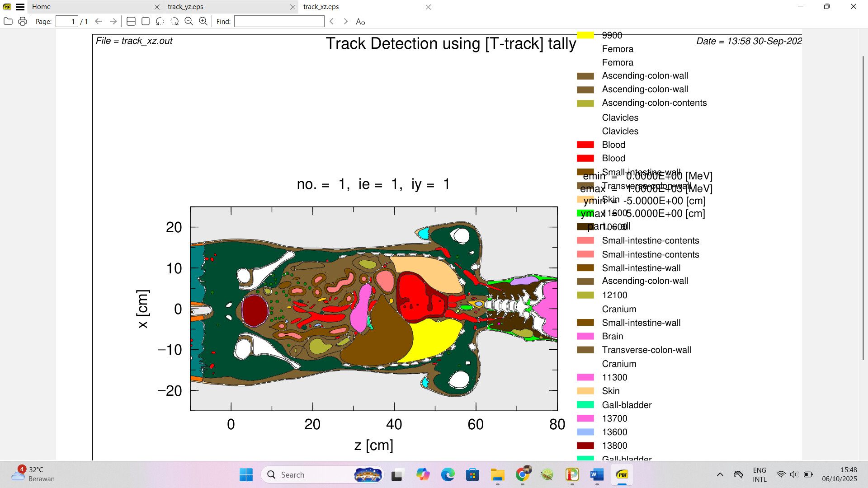This screenshot has width=868, height=488.
Task: Expand hidden system tray icons
Action: (x=721, y=474)
